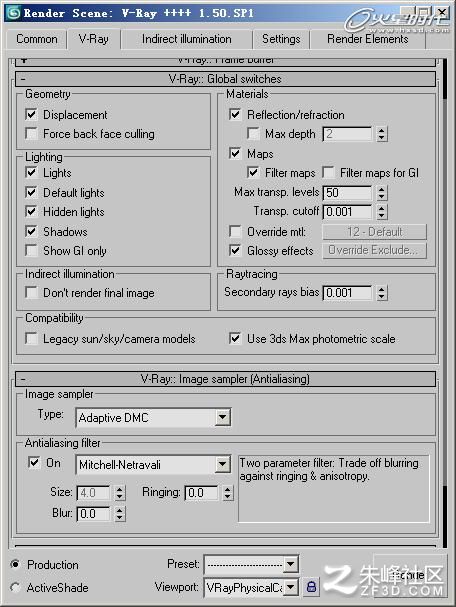Switch to the Indirect illumination tab
Image resolution: width=456 pixels, height=607 pixels.
[x=187, y=39]
